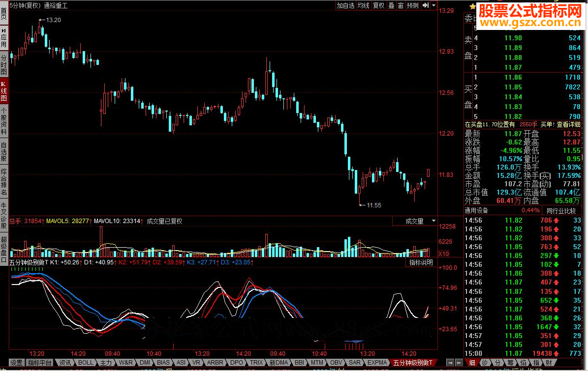
Task: Click the 通用设备 industry sector link
Action: point(476,211)
